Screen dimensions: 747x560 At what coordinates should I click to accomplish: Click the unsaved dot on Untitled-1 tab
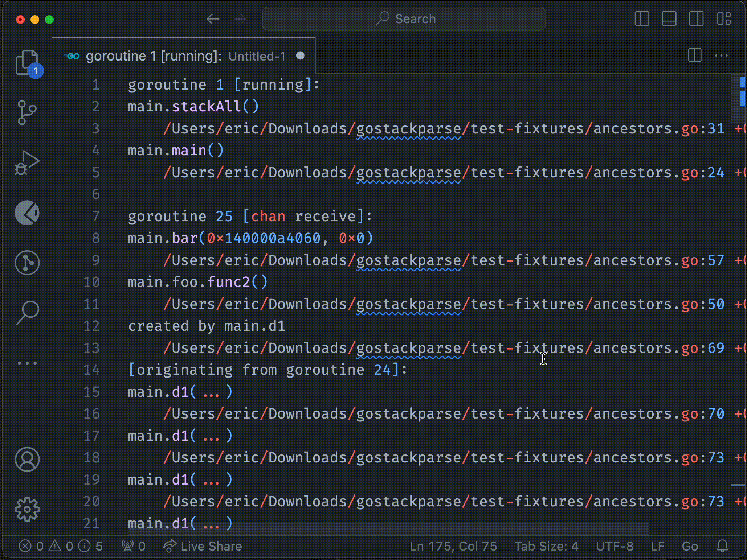coord(301,55)
